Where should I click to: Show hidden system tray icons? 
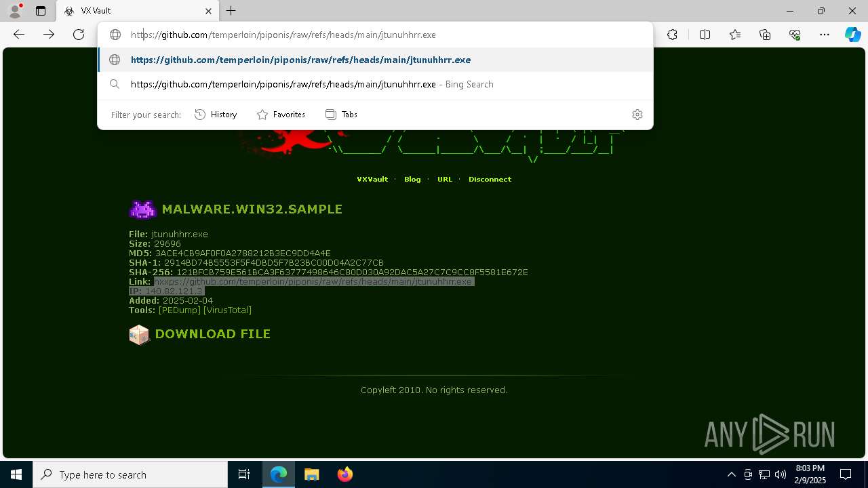click(731, 474)
